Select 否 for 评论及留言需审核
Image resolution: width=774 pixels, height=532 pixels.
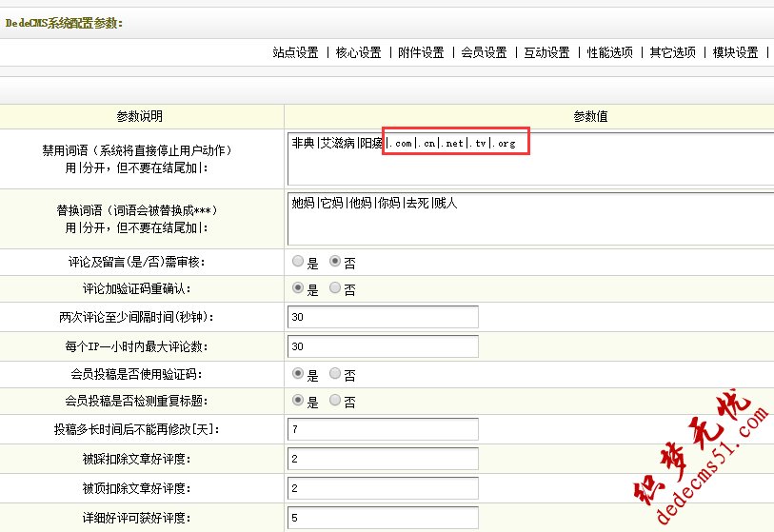tap(335, 261)
